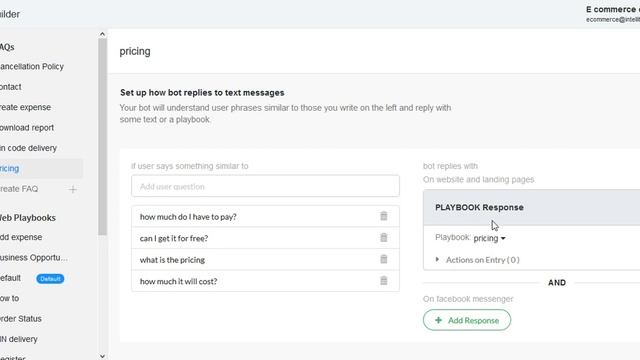Click the blue Default badge

[x=50, y=279]
